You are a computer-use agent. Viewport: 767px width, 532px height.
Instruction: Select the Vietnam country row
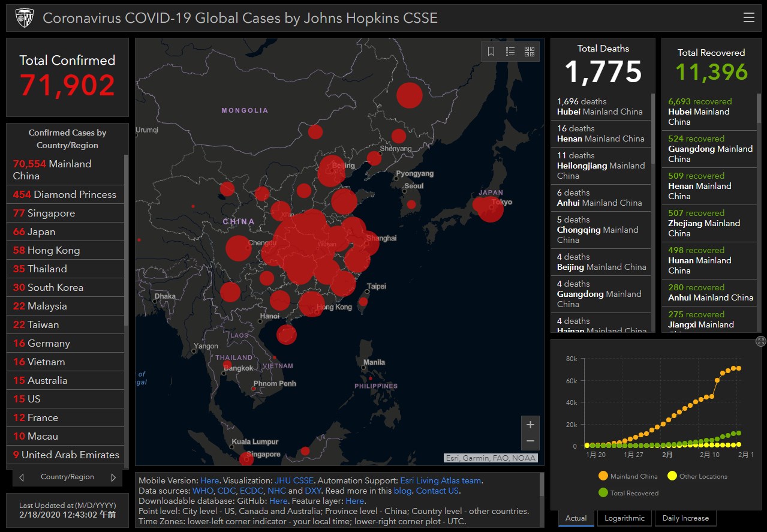click(65, 362)
